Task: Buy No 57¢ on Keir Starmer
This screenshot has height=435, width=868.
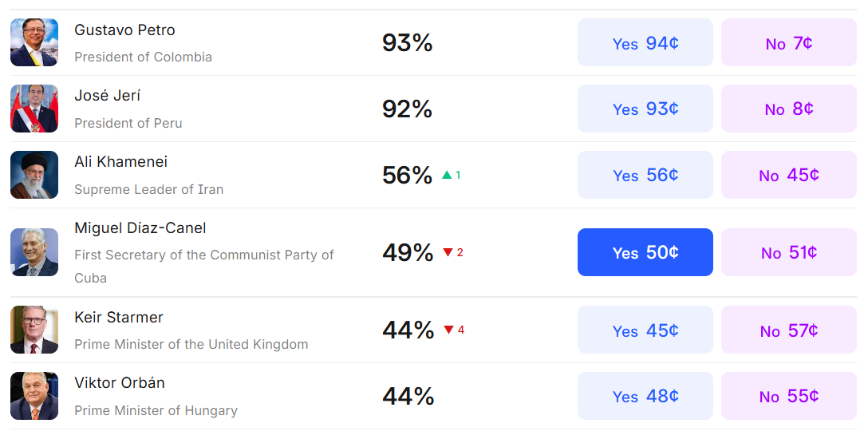Action: point(788,330)
